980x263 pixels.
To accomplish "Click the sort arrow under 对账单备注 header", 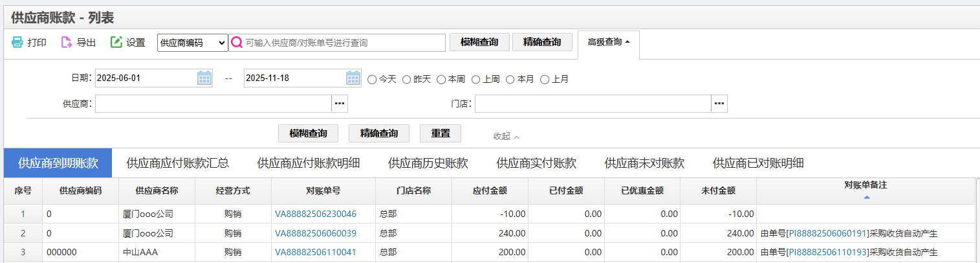I will 866,197.
